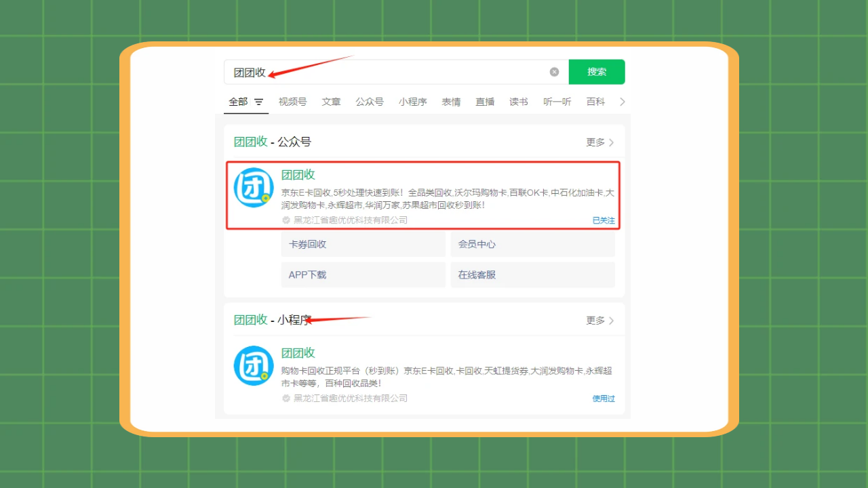Click the 团团收 - 小程序 section heading

click(273, 320)
